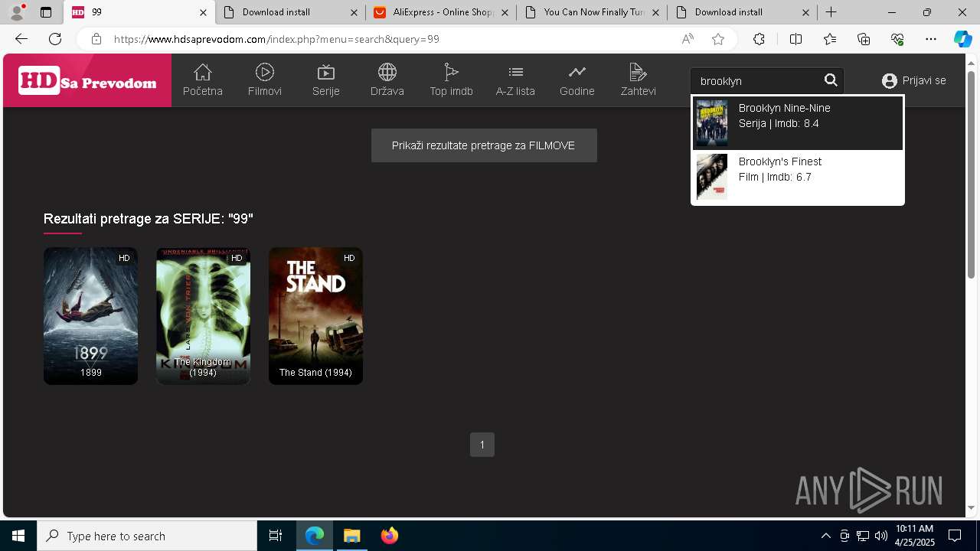Select Brooklyn Nine-Nine search suggestion
980x551 pixels.
pos(798,123)
